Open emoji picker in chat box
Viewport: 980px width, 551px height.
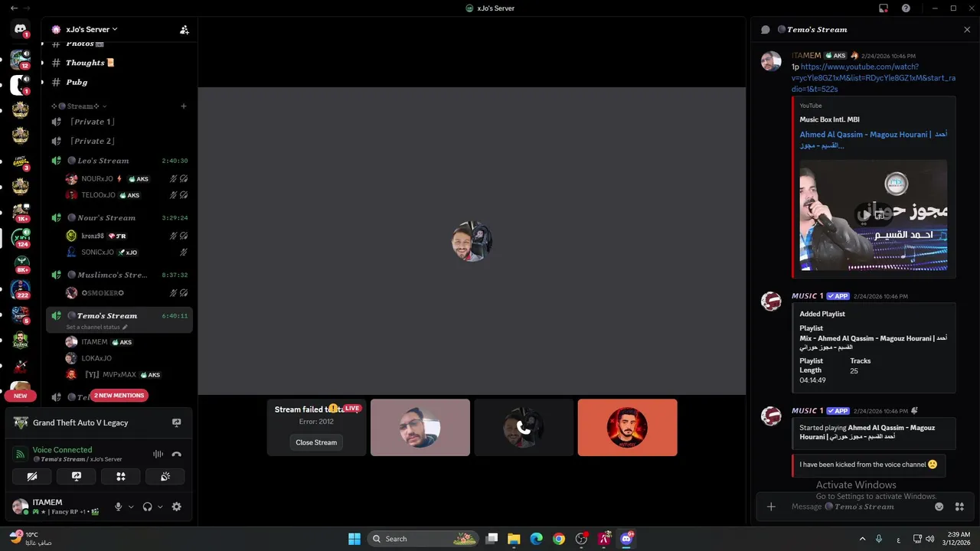tap(939, 507)
